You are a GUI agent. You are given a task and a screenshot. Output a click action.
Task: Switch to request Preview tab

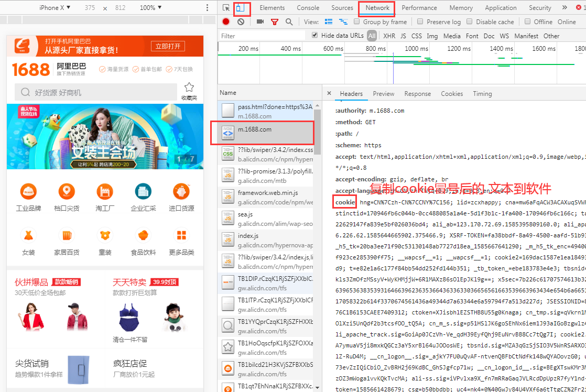[384, 93]
